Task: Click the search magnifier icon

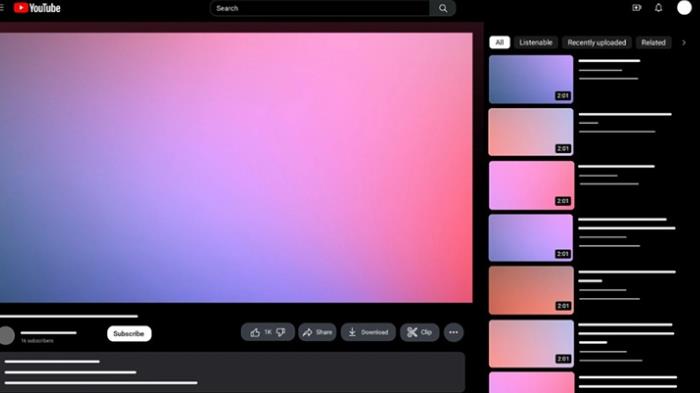Action: (442, 8)
